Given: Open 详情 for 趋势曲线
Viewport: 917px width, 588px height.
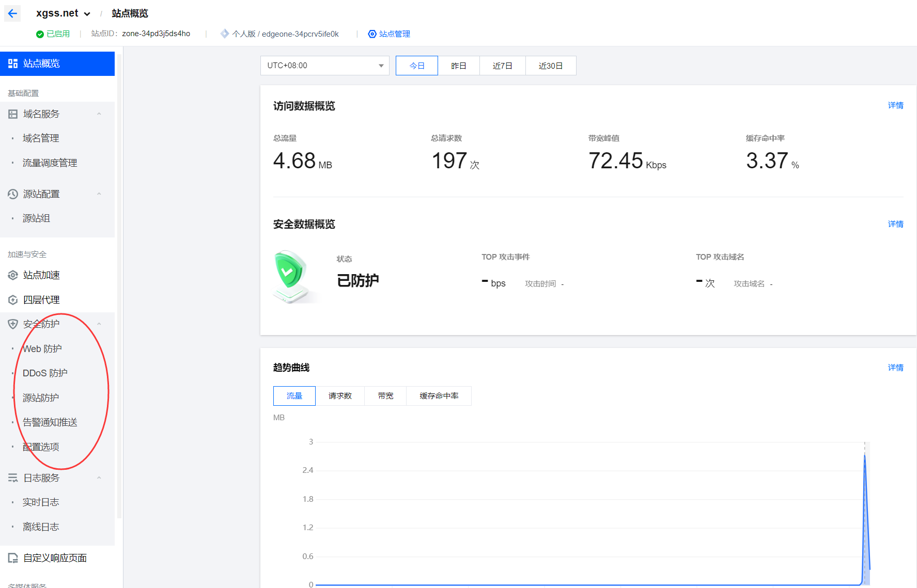Looking at the screenshot, I should [896, 368].
